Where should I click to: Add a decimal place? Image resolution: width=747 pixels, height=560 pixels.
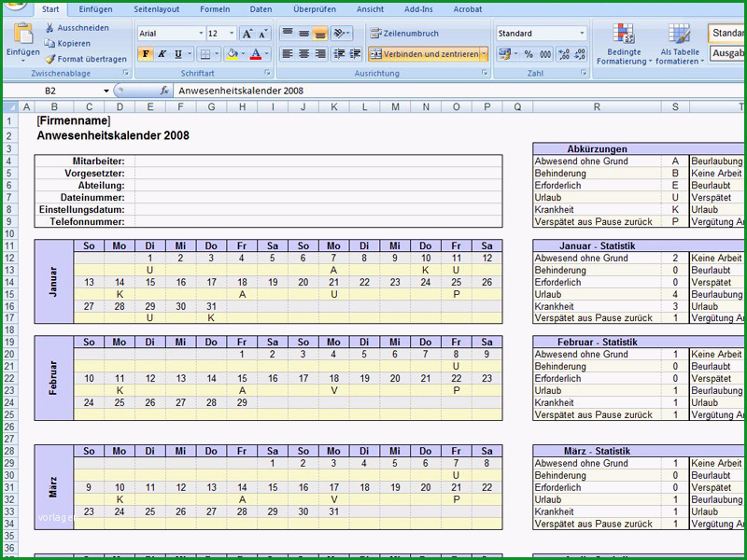pos(564,54)
